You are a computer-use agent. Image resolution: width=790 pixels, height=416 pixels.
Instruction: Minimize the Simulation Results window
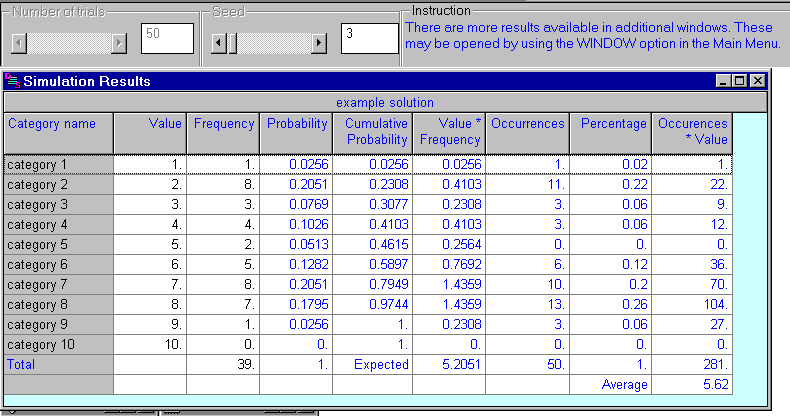click(723, 81)
